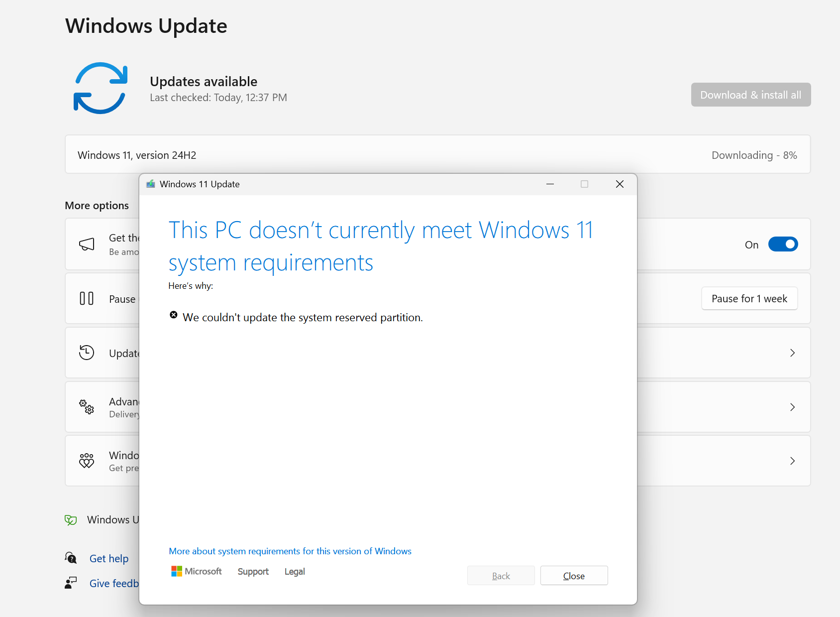Viewport: 840px width, 617px height.
Task: Open More about system requirements link
Action: pyautogui.click(x=290, y=551)
